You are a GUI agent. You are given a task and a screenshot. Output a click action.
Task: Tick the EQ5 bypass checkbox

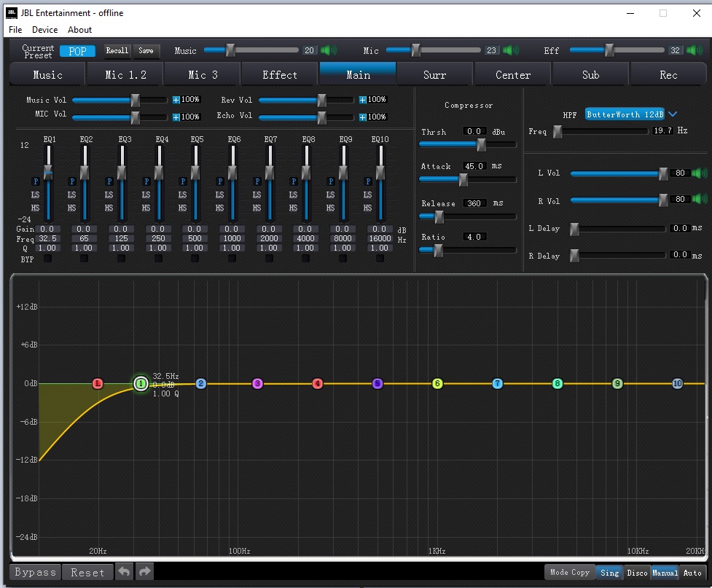click(x=195, y=259)
